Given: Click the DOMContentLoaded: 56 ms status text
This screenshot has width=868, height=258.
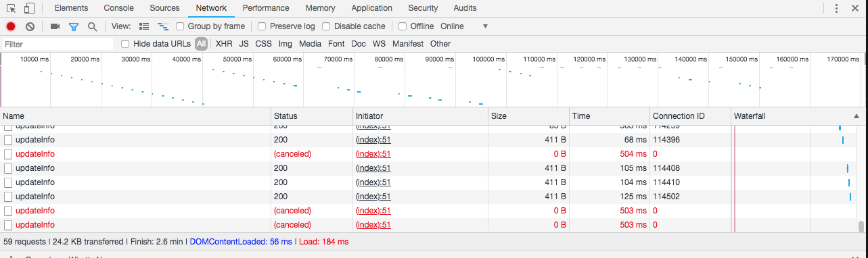Looking at the screenshot, I should [x=241, y=241].
